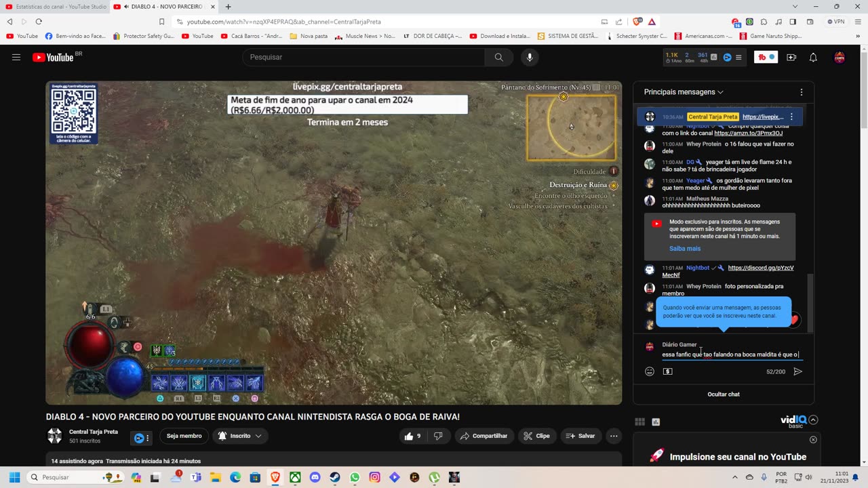Click the Clipe button

click(x=537, y=436)
